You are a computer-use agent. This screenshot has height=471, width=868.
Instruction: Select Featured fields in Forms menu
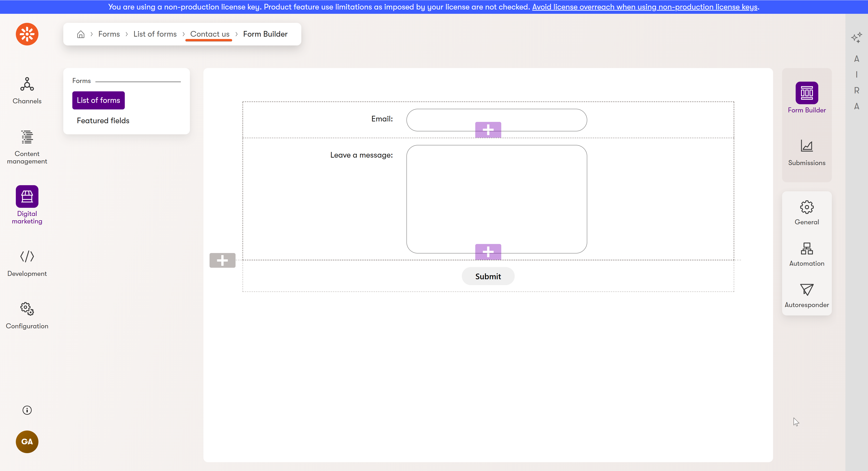click(x=103, y=121)
